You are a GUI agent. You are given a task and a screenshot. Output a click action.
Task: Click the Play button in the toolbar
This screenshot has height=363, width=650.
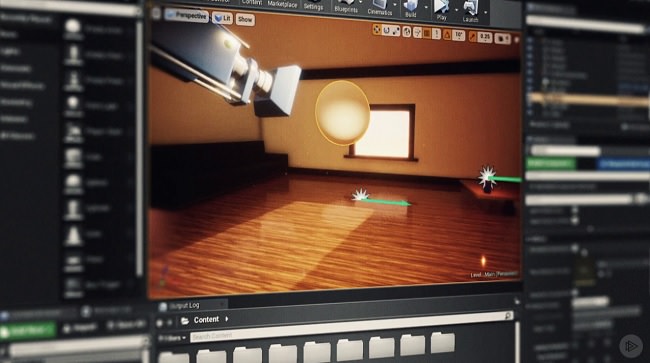click(x=441, y=10)
